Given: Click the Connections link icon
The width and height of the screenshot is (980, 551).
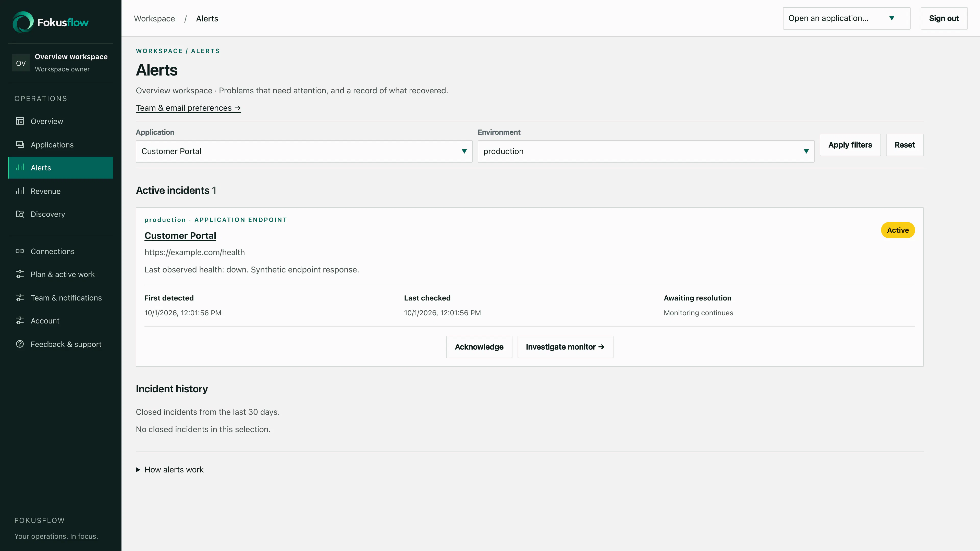Looking at the screenshot, I should (x=20, y=251).
